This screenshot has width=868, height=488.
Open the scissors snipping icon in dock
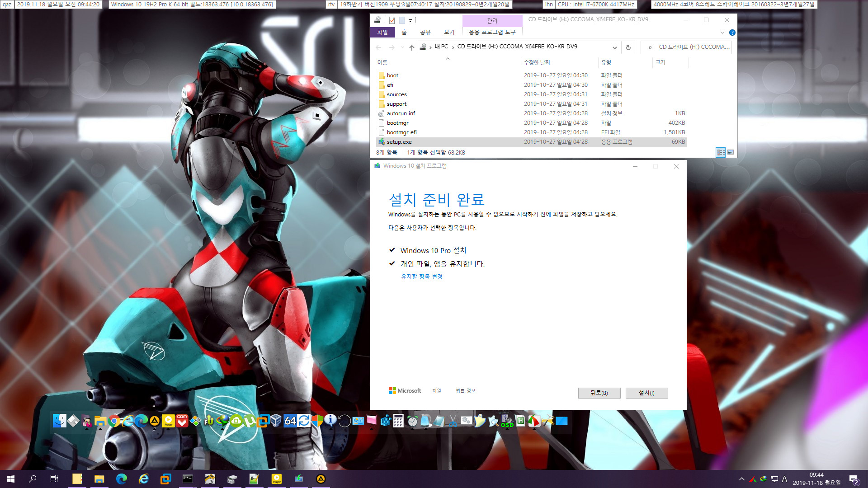pos(453,421)
